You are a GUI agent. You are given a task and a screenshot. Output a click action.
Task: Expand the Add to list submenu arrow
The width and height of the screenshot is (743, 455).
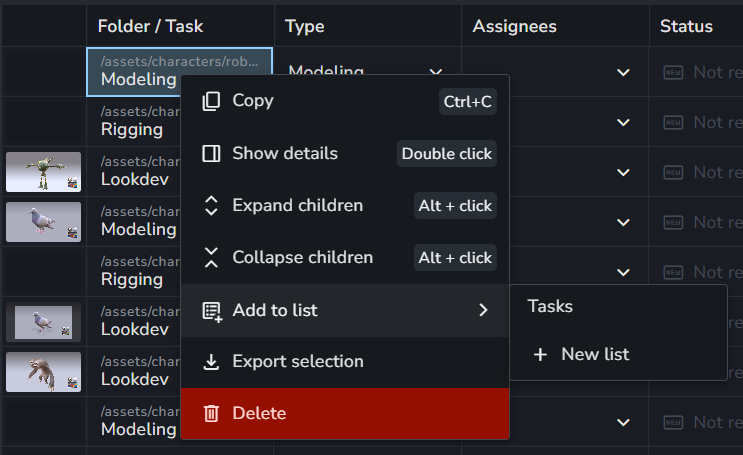click(483, 310)
